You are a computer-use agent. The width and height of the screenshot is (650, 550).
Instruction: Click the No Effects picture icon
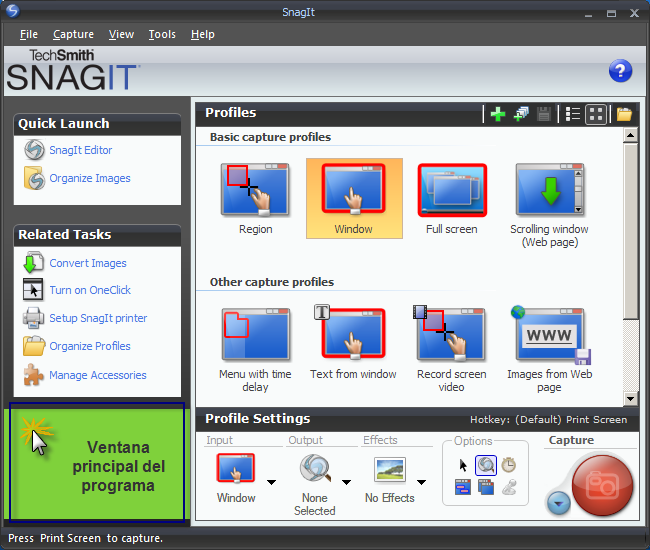(390, 469)
